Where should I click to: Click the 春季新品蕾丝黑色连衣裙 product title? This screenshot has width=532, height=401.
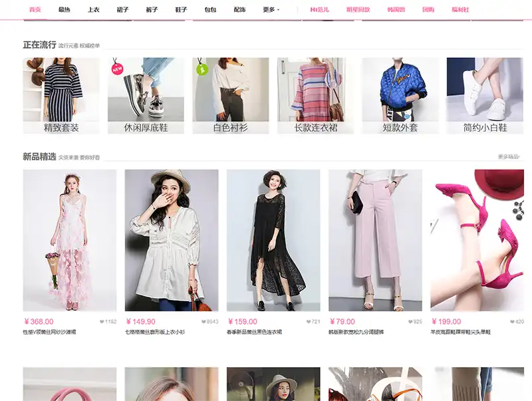(x=255, y=332)
